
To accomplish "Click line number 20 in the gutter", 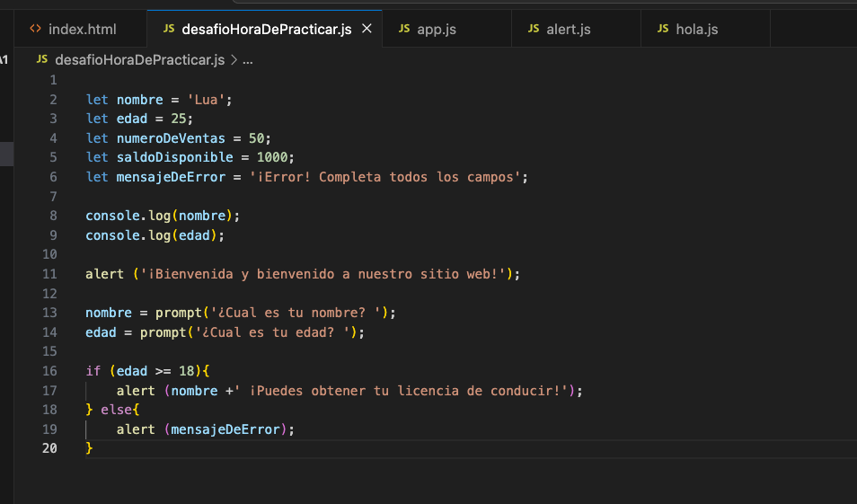I will pyautogui.click(x=49, y=448).
